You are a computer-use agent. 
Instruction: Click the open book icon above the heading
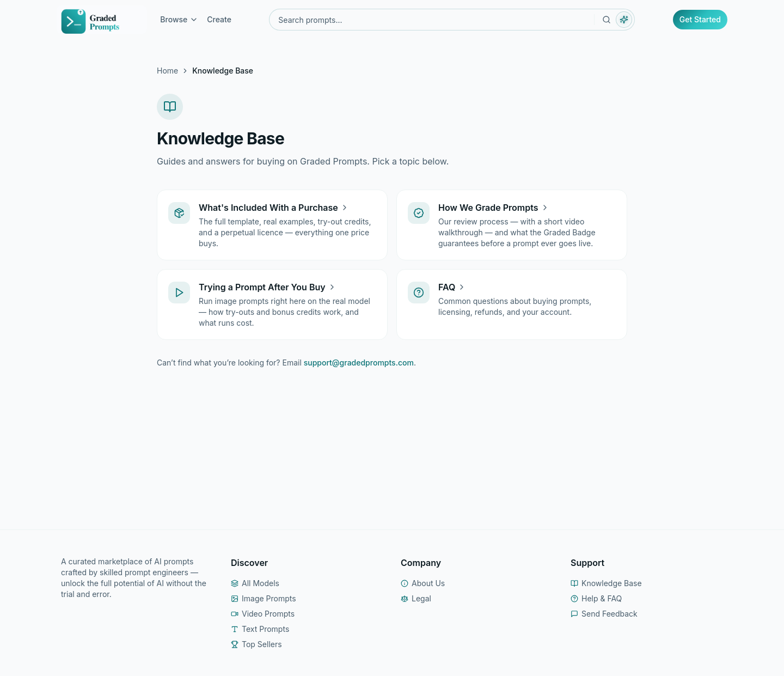coord(170,107)
